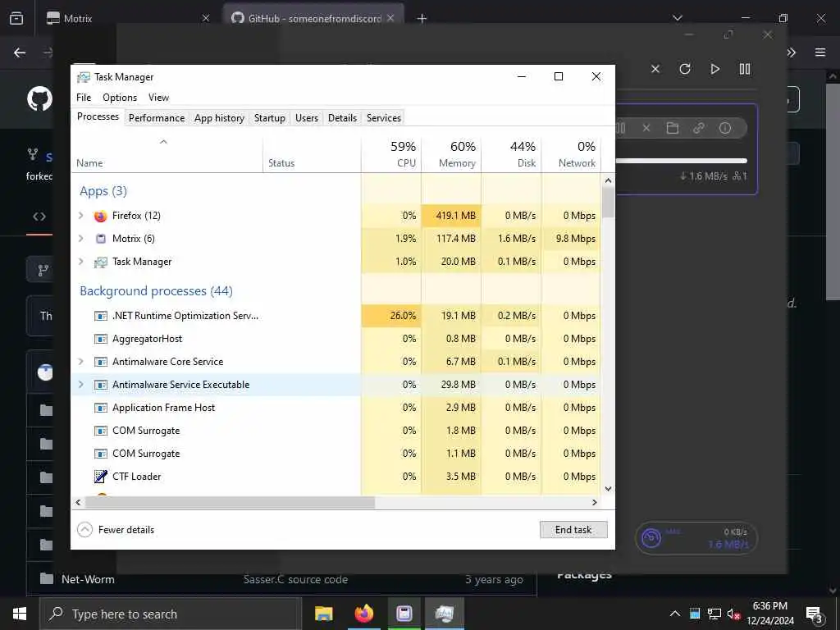Click horizontal scrollbar right arrow
This screenshot has height=630, width=840.
594,503
